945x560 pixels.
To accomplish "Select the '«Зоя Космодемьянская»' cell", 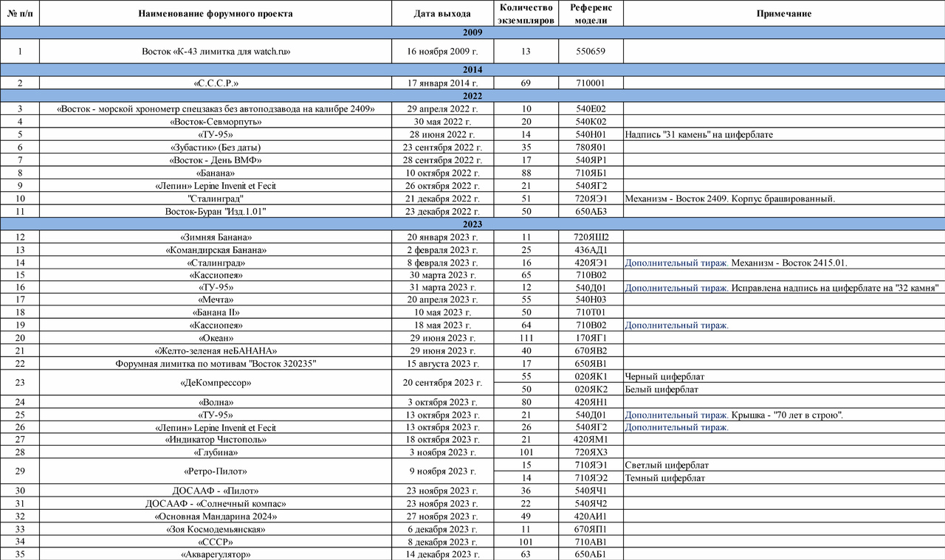I will [216, 529].
